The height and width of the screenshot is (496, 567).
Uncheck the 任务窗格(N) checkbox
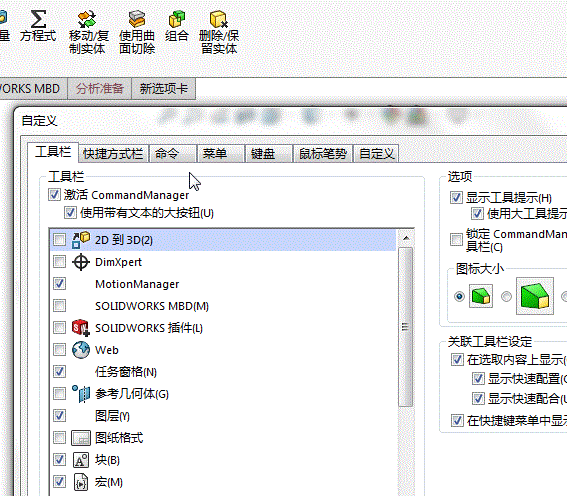tap(59, 372)
